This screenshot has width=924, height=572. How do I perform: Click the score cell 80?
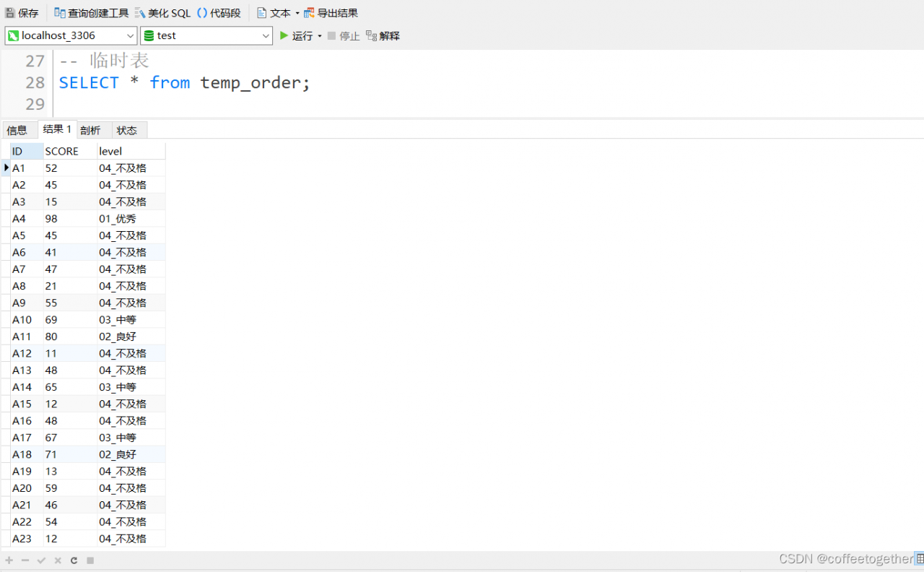[x=70, y=337]
